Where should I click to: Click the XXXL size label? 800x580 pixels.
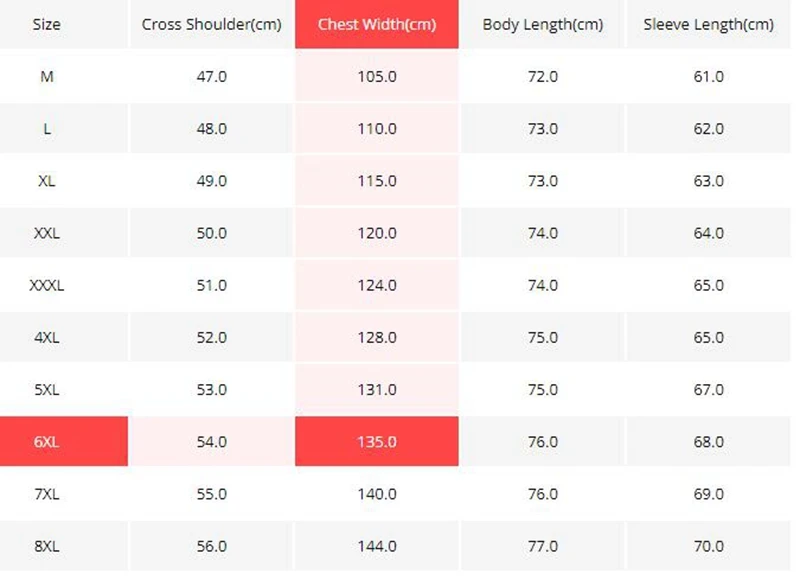click(x=47, y=285)
